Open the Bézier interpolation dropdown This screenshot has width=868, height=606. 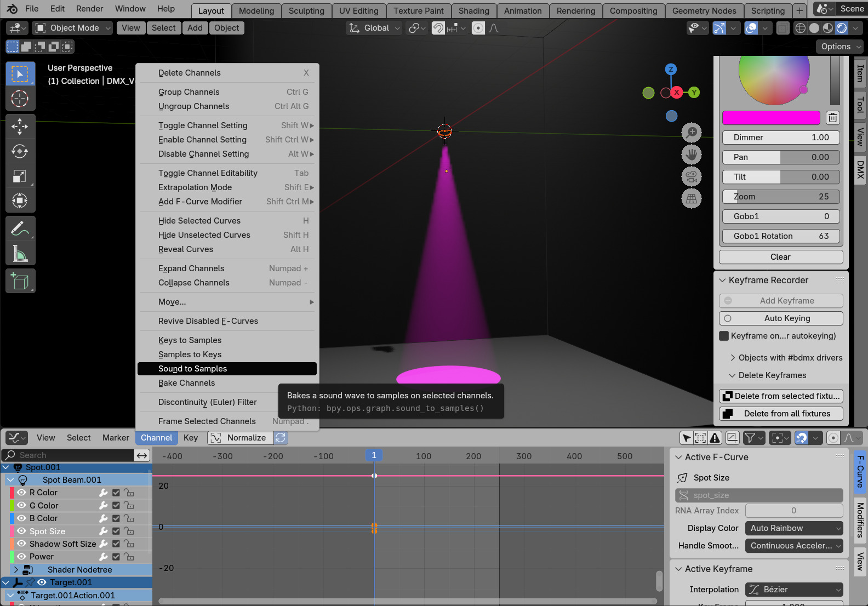click(794, 590)
